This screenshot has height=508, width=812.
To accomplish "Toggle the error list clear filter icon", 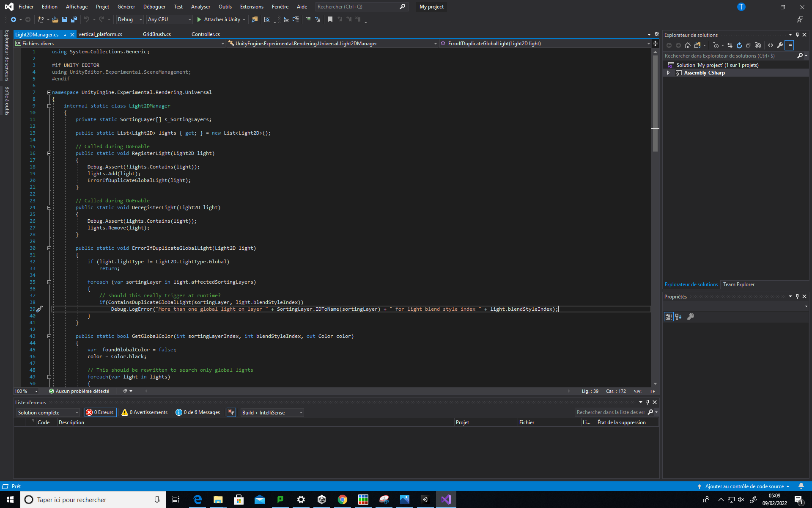I will tap(231, 412).
